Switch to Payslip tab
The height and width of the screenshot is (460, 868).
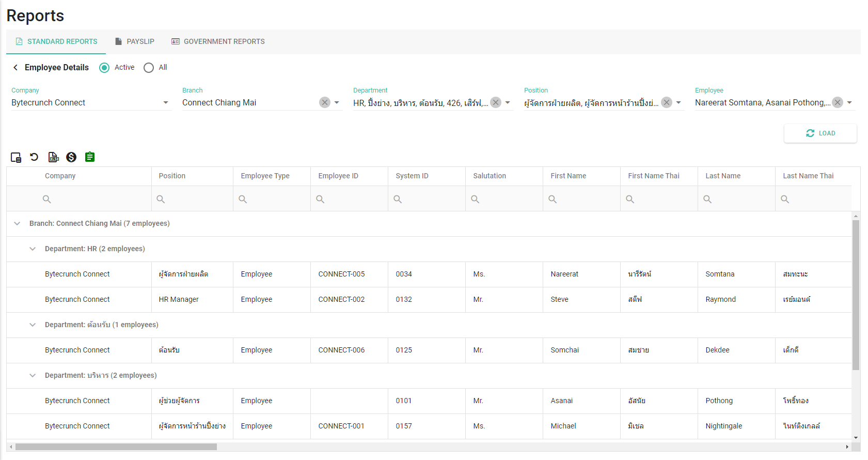[135, 41]
